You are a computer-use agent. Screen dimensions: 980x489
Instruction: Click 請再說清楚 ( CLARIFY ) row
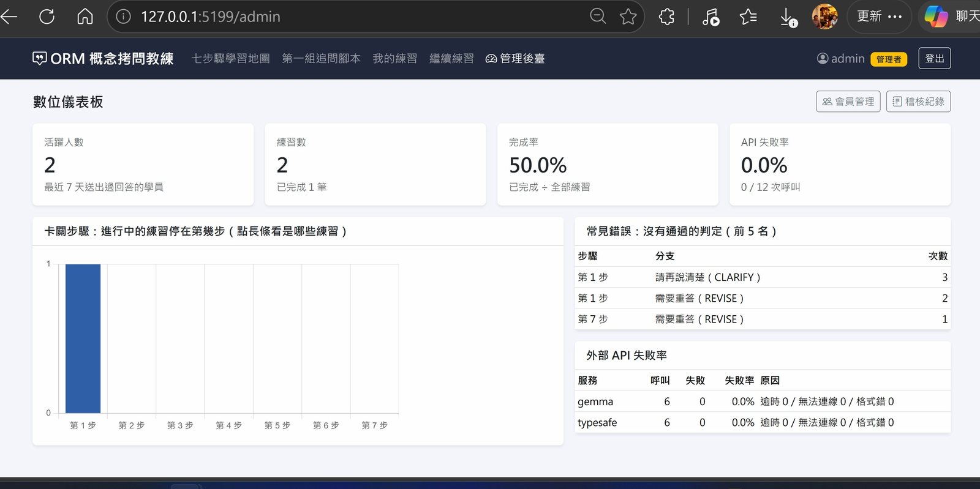coord(763,277)
